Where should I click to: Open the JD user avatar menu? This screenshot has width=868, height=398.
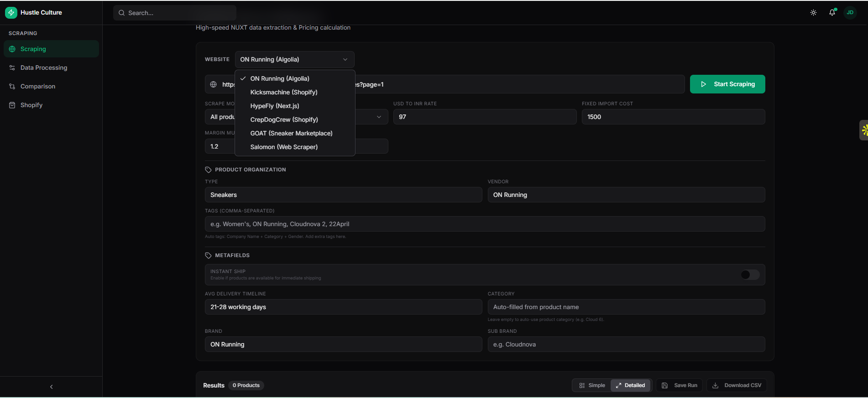(850, 13)
